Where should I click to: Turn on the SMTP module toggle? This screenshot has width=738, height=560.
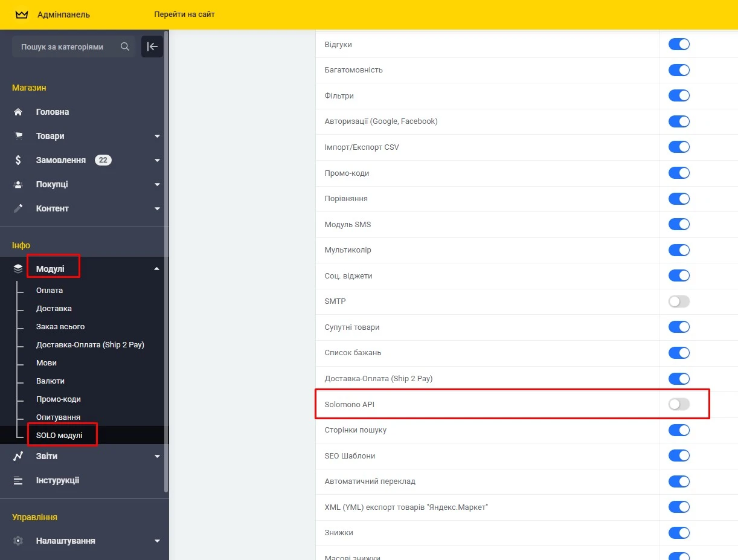click(679, 301)
